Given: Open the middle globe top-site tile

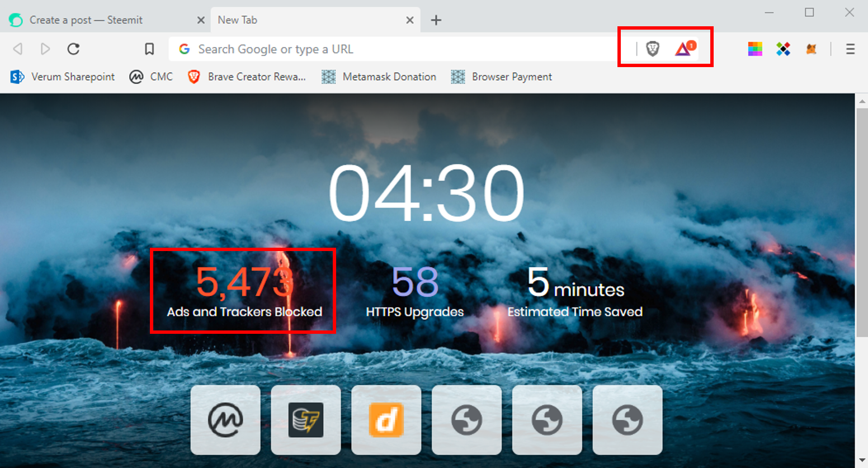Looking at the screenshot, I should click(x=547, y=420).
